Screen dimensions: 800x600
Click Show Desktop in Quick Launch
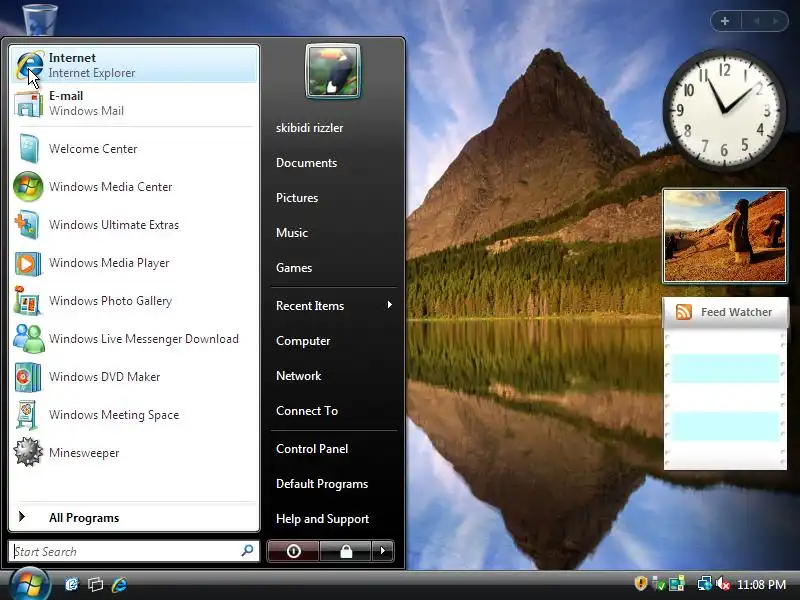[x=71, y=584]
